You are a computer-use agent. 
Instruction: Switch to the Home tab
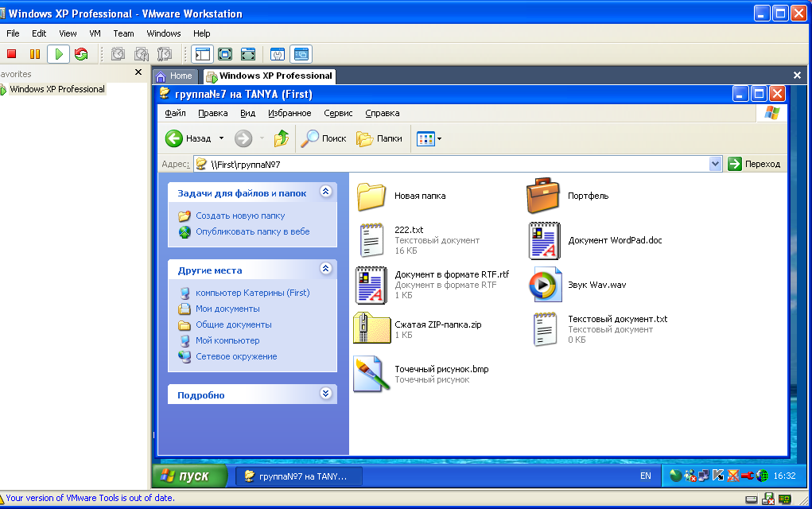174,76
